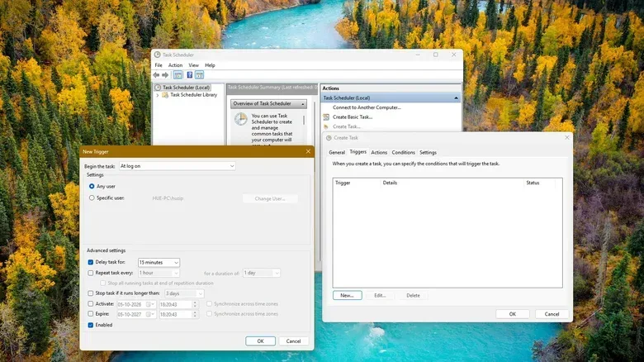Open the 1 hour repeat interval dropdown
Viewport: 644px width, 362px height.
[159, 273]
